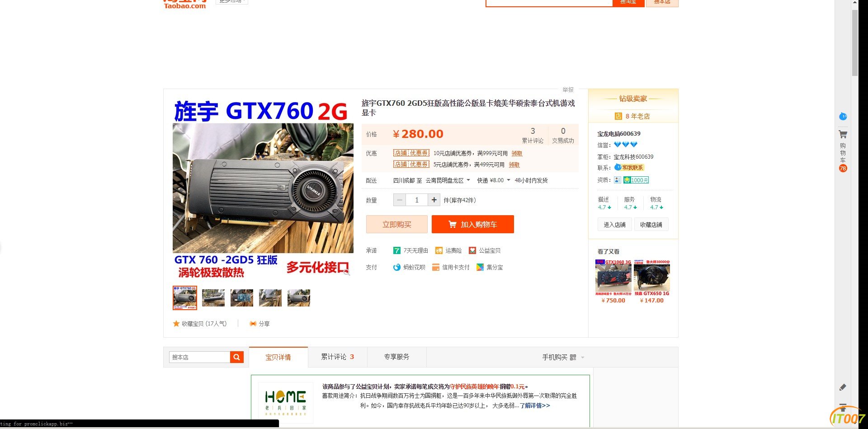Select the fourth product thumbnail

[x=270, y=297]
